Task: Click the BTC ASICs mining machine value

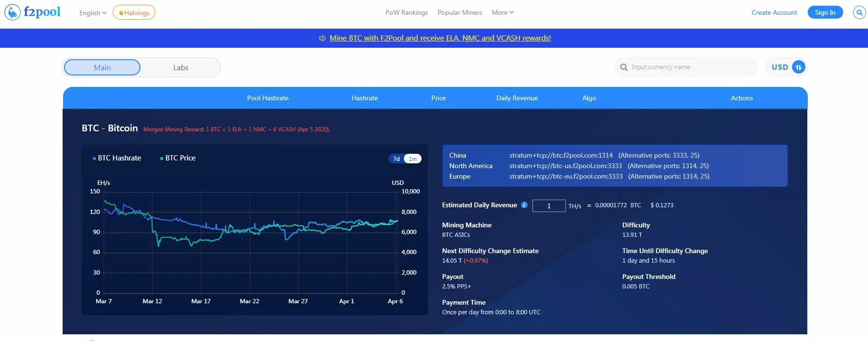Action: point(456,235)
